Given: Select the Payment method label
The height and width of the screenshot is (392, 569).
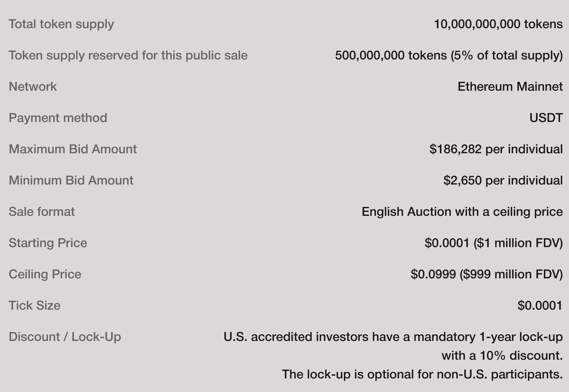Looking at the screenshot, I should [58, 118].
